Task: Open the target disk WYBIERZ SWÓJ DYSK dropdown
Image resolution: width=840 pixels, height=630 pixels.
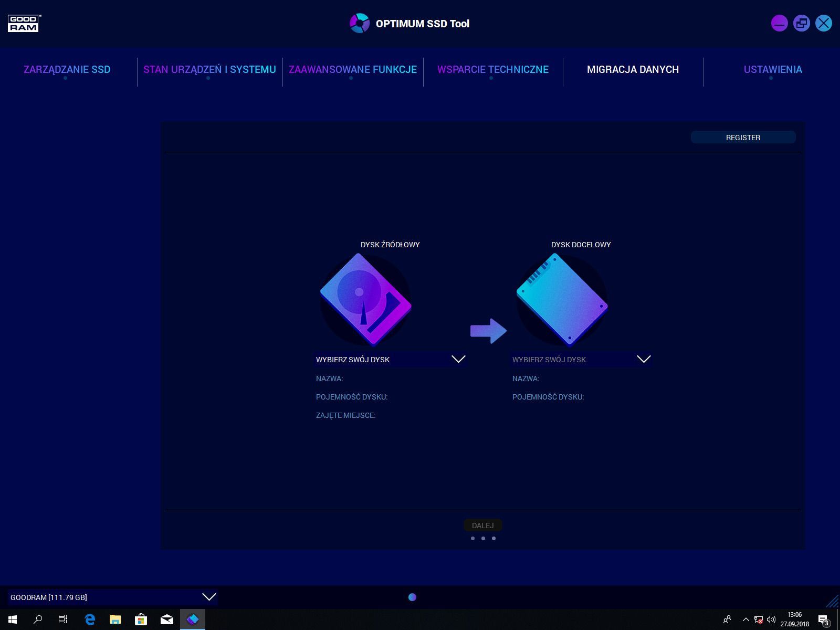Action: [581, 360]
